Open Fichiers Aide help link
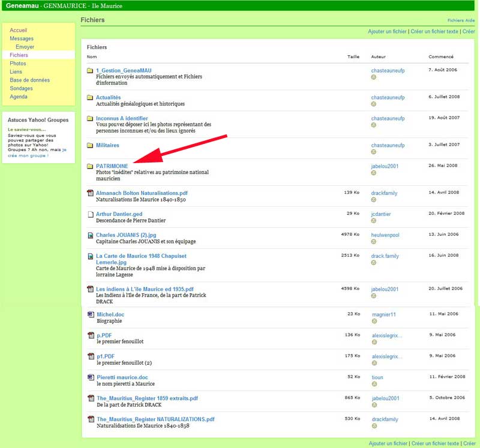The height and width of the screenshot is (448, 480). point(461,20)
